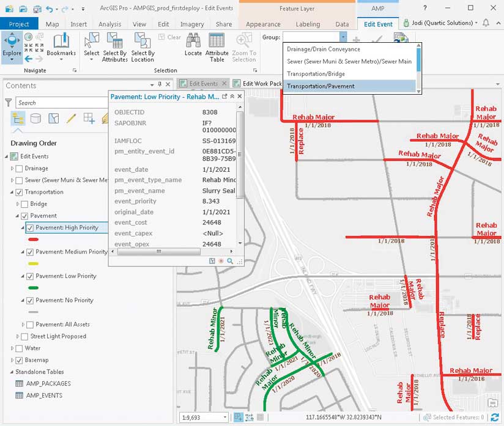504x426 pixels.
Task: Click the zoom-to magnifier in pop-up
Action: (x=230, y=261)
